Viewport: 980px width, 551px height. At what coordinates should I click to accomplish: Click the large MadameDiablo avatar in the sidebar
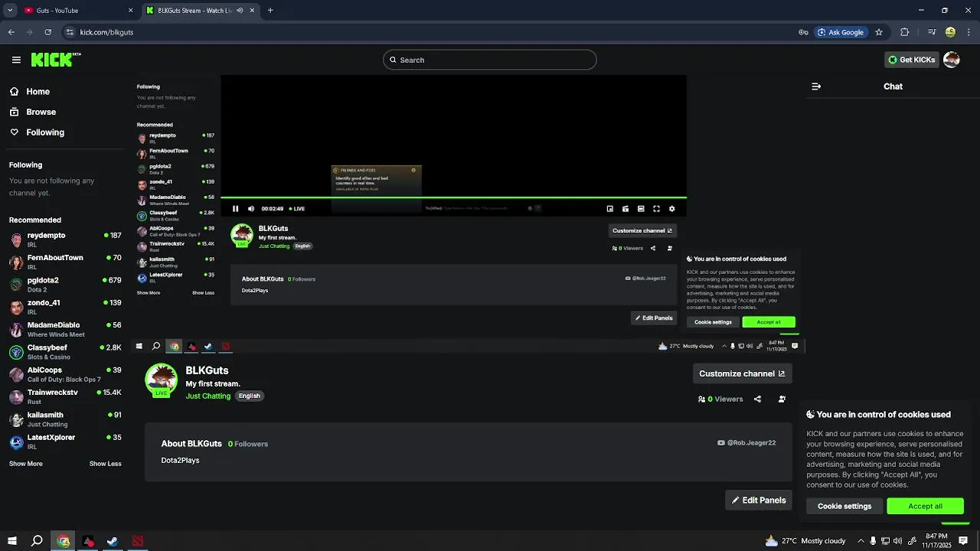[x=16, y=330]
